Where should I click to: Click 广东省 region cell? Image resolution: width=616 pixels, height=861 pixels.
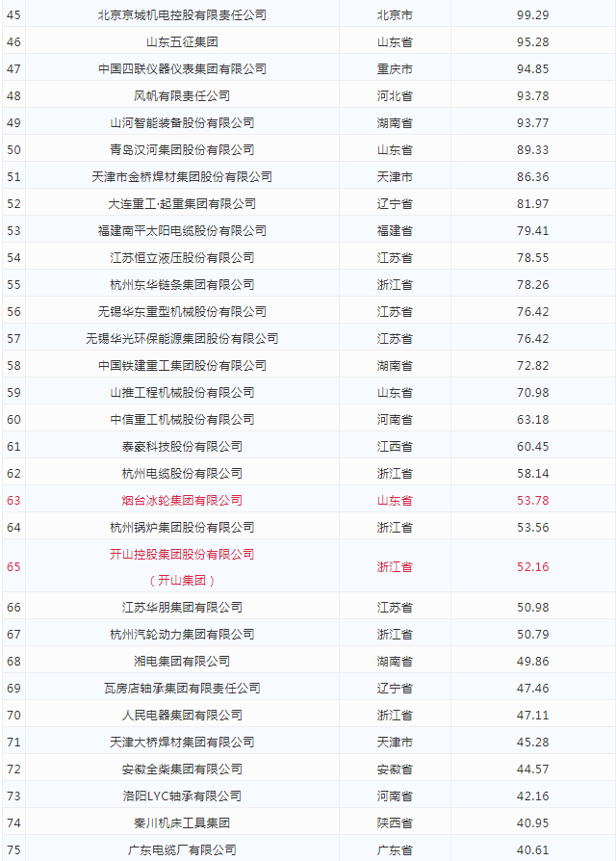(395, 848)
